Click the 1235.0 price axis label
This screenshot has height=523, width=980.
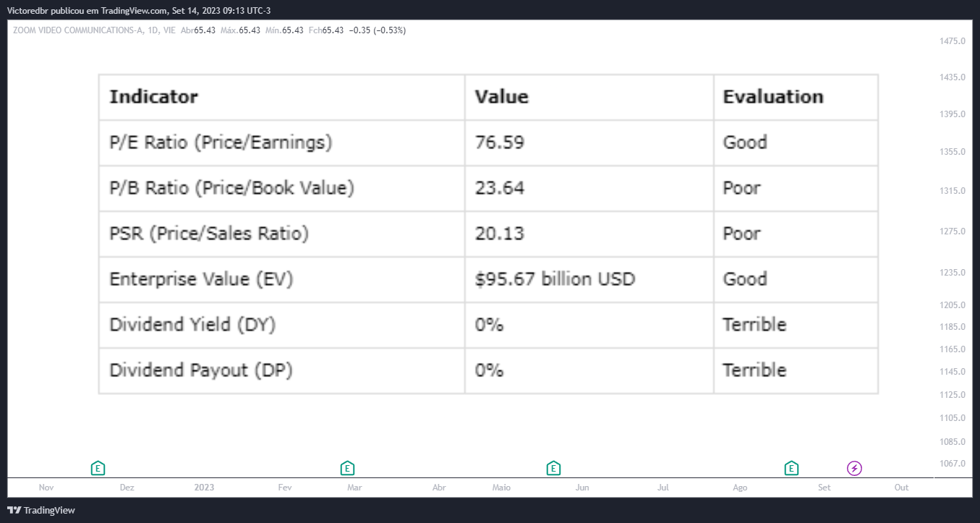click(x=953, y=273)
